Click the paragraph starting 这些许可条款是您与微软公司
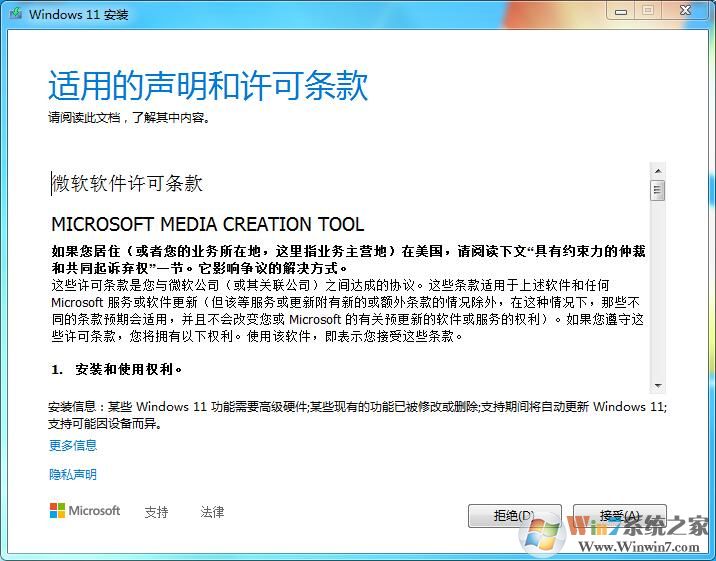The width and height of the screenshot is (716, 561). [347, 311]
